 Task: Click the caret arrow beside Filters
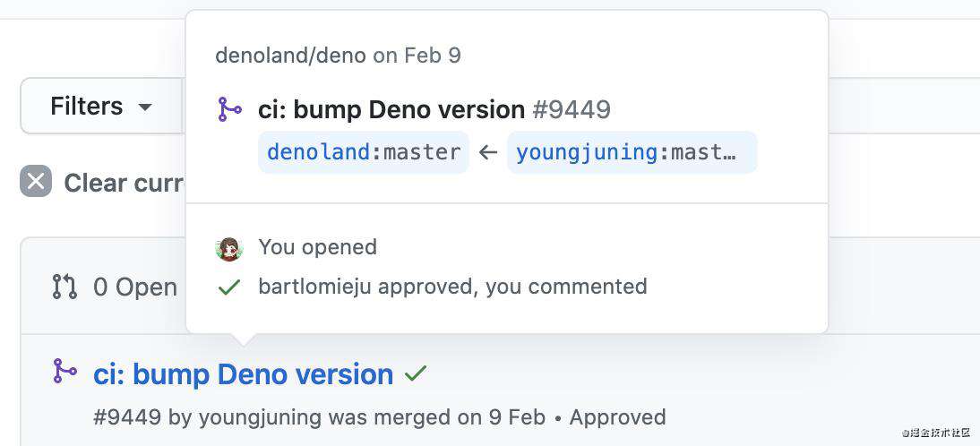[x=145, y=107]
